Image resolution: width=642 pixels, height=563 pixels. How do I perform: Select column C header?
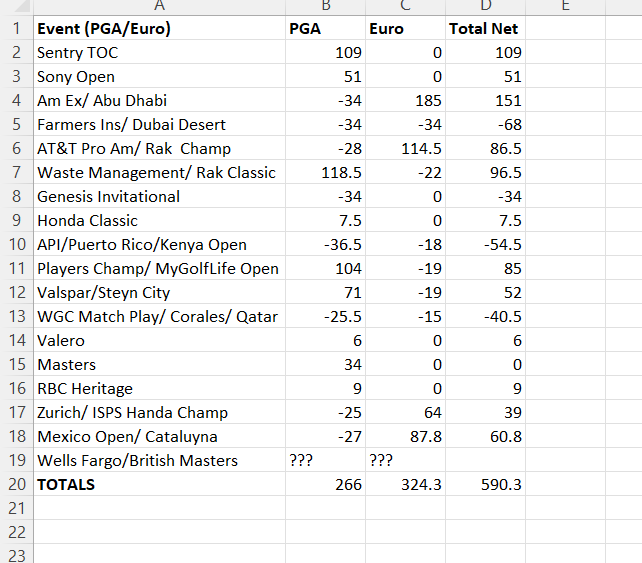(x=405, y=7)
